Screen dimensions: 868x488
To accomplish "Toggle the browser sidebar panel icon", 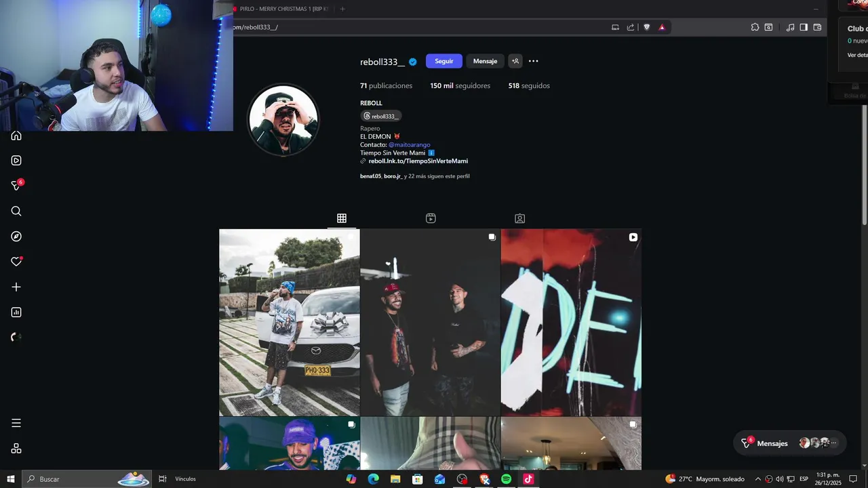I will click(804, 27).
